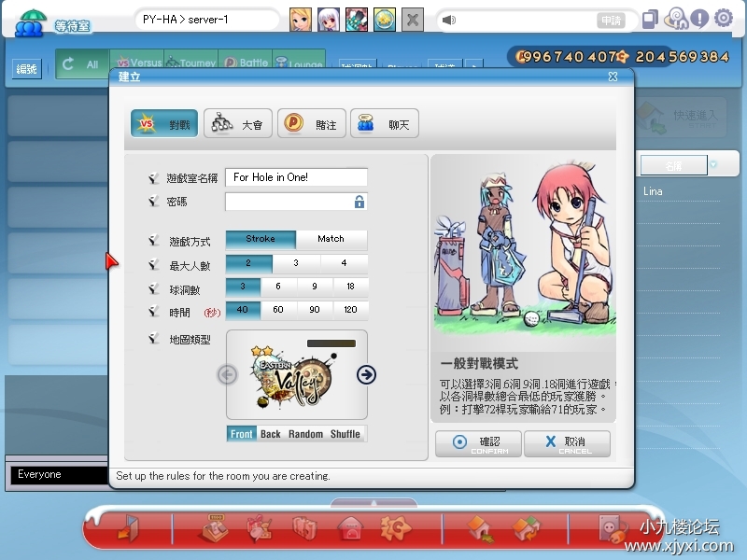Open the name sort dropdown arrow
This screenshot has width=747, height=560.
[713, 165]
